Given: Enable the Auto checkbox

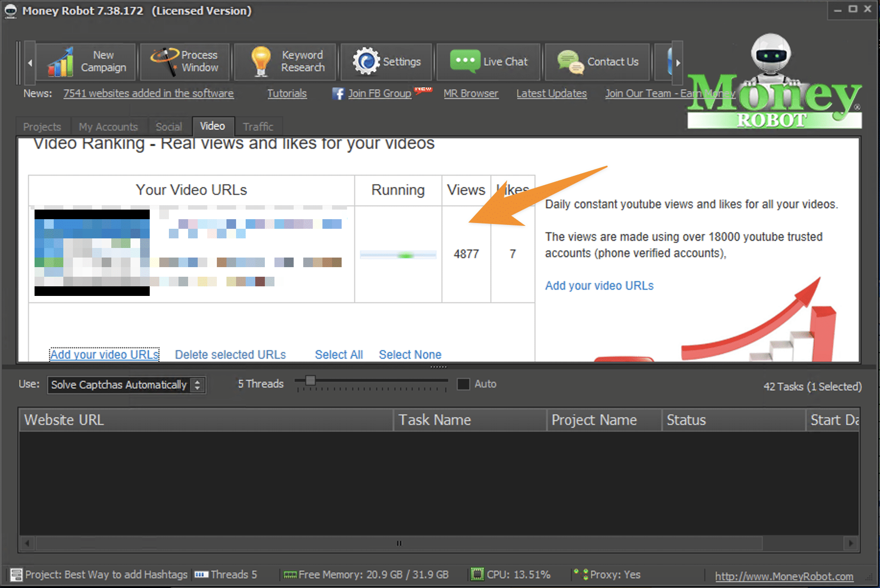Looking at the screenshot, I should coord(463,384).
